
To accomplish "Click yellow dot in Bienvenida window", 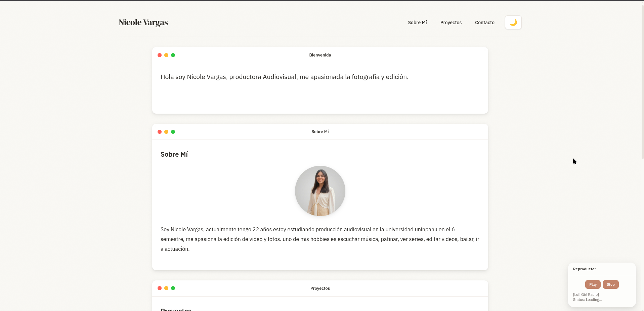I will 166,55.
